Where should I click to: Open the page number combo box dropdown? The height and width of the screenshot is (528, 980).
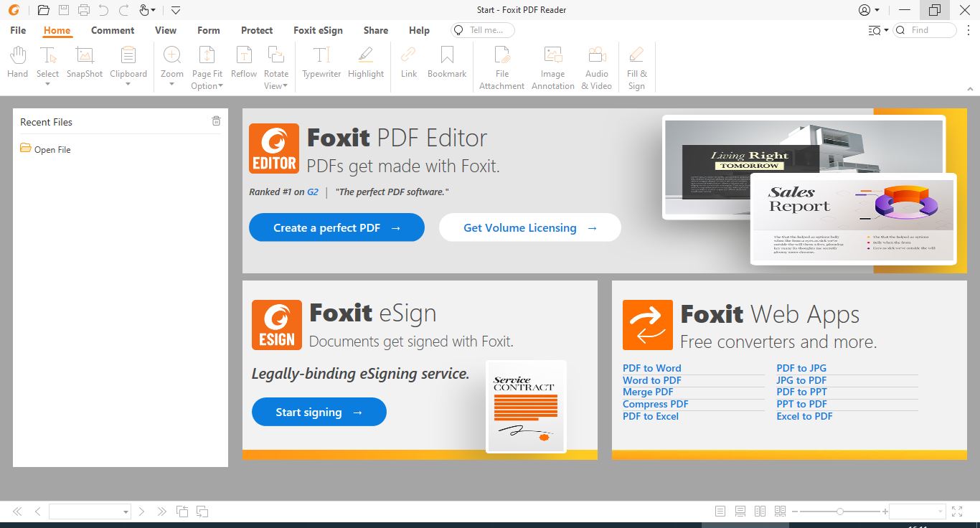(x=126, y=512)
